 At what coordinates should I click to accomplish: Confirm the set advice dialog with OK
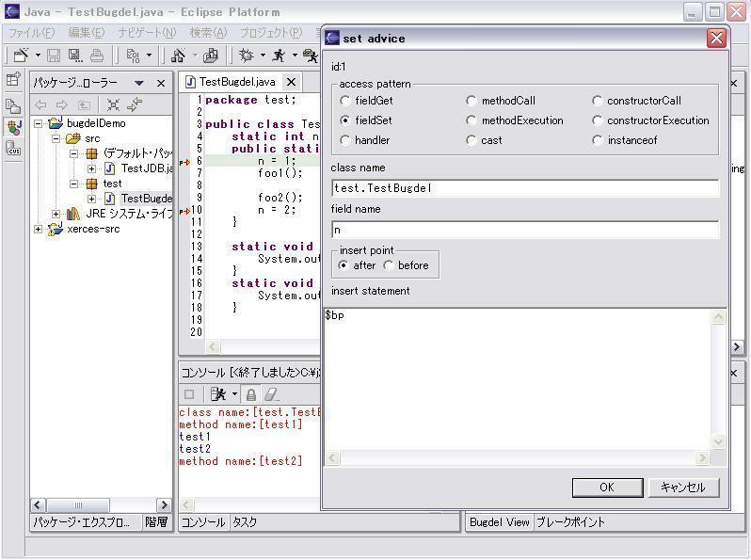point(607,488)
